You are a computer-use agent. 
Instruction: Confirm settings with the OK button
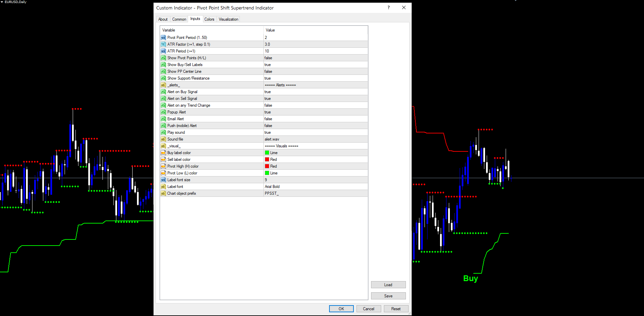click(341, 309)
